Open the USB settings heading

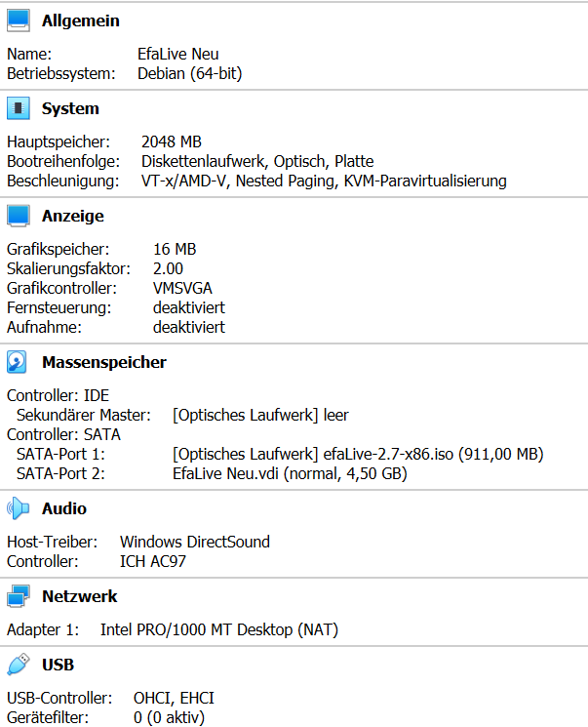coord(58,665)
